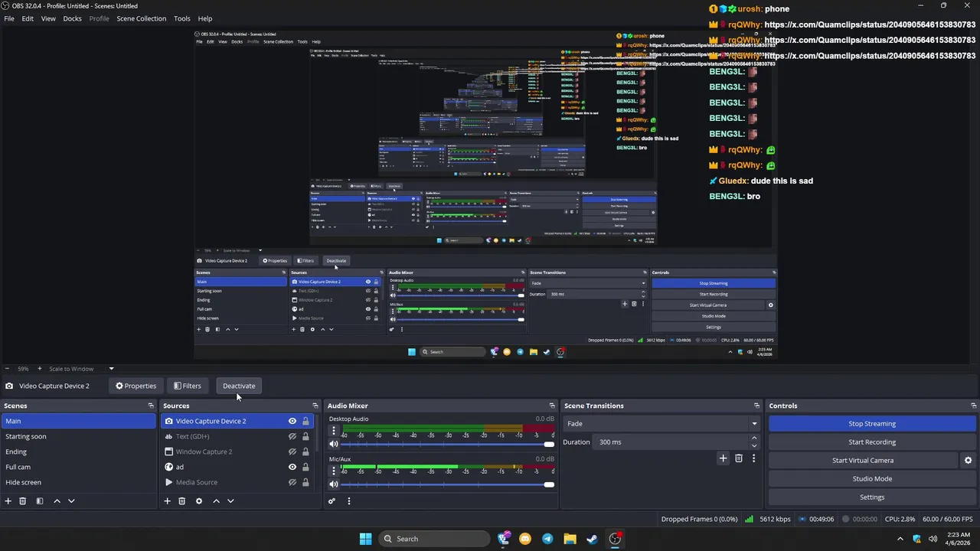Hide the Video Capture Device 2 source
980x551 pixels.
coord(292,421)
